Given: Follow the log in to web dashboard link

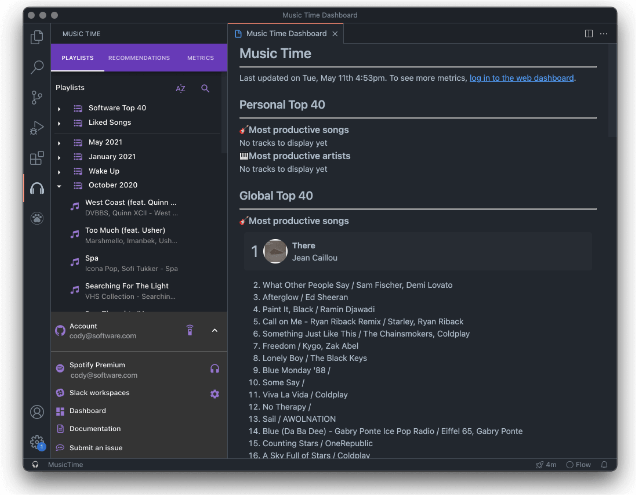Looking at the screenshot, I should tap(522, 78).
